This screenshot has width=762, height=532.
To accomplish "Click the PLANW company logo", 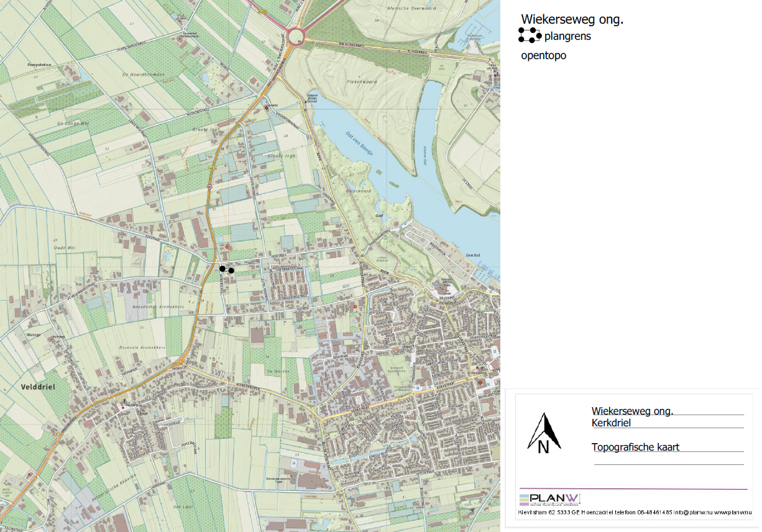I will 549,499.
